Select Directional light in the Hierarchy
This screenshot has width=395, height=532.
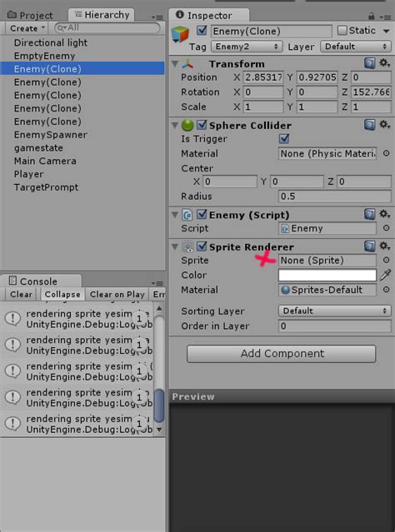coord(51,42)
